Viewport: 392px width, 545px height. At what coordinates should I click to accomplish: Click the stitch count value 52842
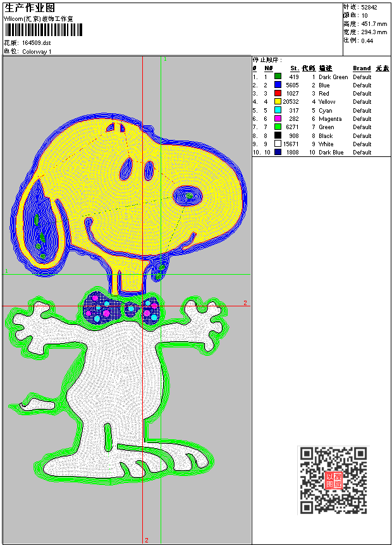pos(369,7)
